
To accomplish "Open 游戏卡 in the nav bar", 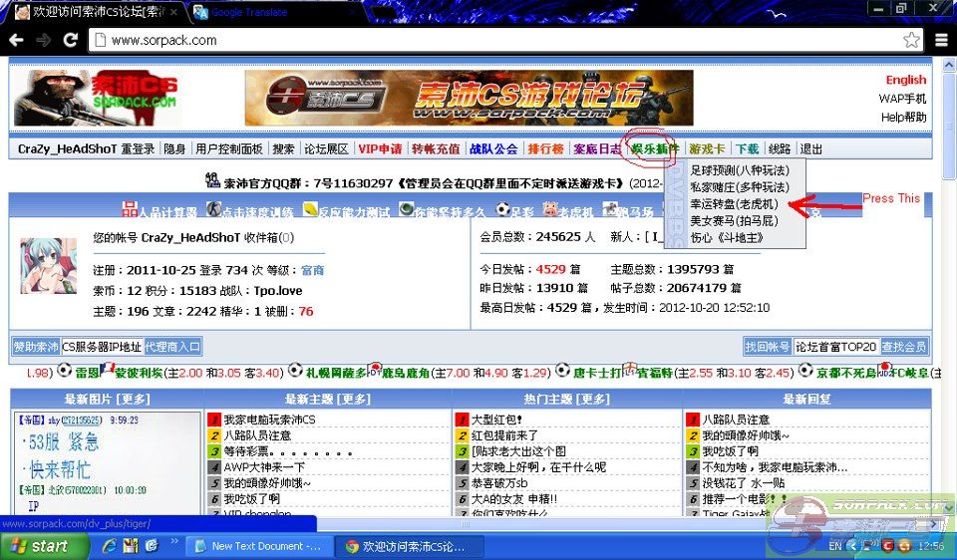I will pos(707,148).
